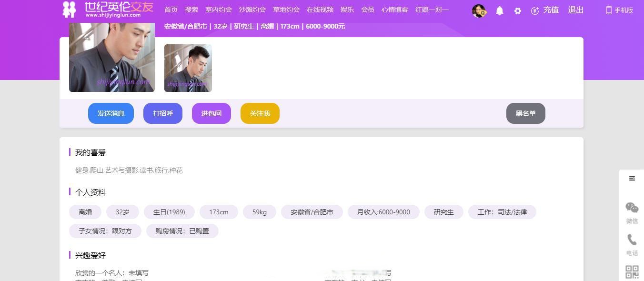
Task: Click 关注我 button
Action: (x=260, y=113)
